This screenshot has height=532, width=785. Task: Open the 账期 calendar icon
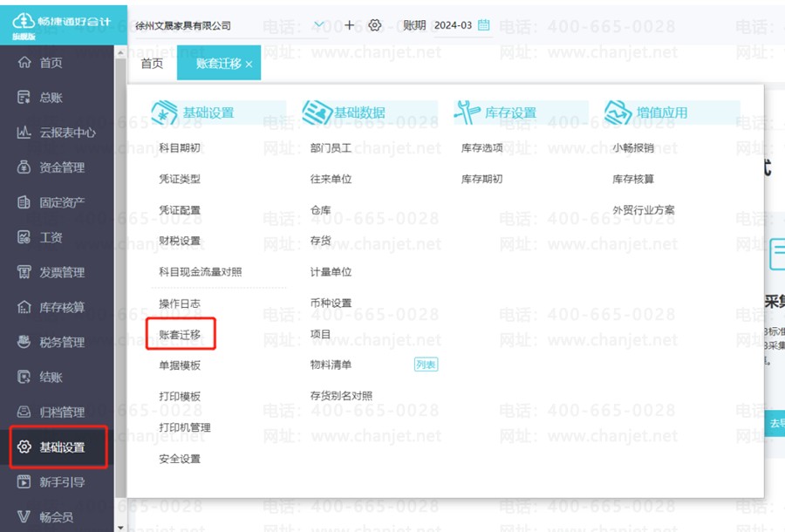483,24
